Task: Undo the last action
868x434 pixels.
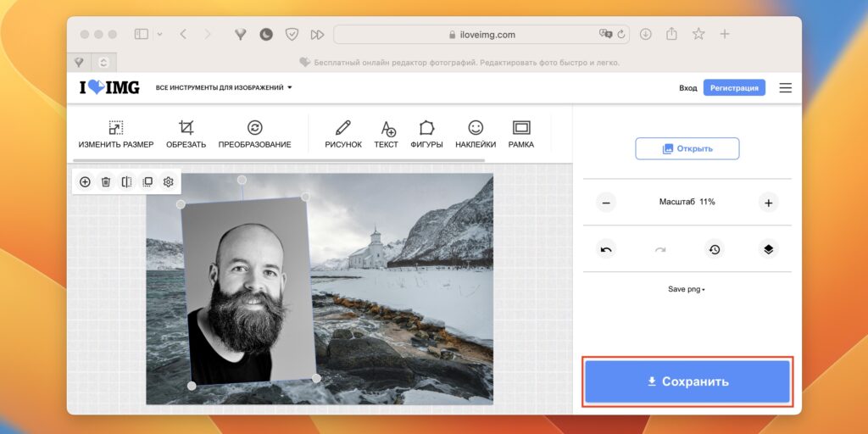Action: (606, 250)
